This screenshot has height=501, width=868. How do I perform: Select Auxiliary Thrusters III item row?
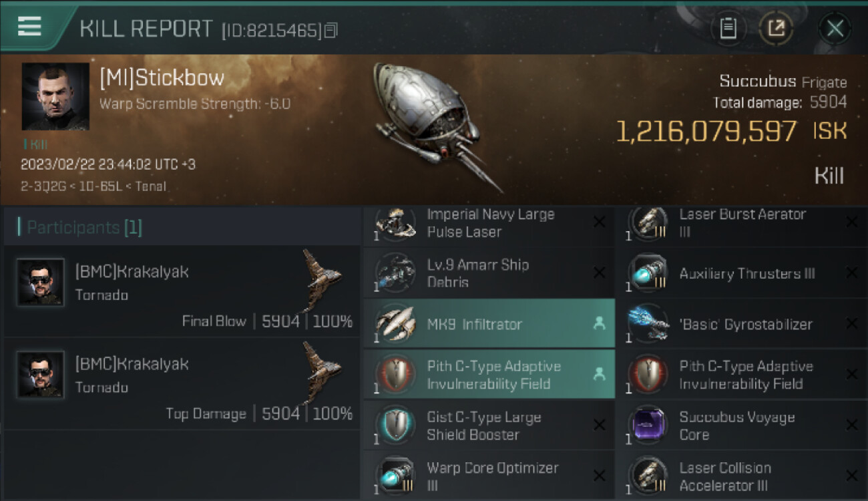pos(742,273)
